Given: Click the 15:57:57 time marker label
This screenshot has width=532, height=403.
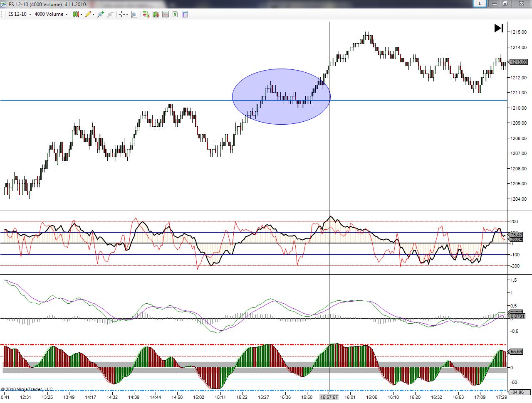Looking at the screenshot, I should [329, 397].
